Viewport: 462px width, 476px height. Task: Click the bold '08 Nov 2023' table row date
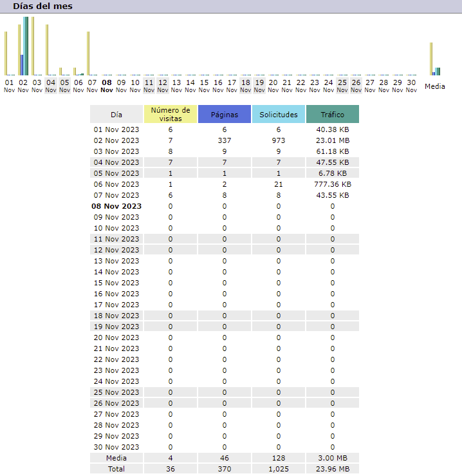(x=116, y=206)
